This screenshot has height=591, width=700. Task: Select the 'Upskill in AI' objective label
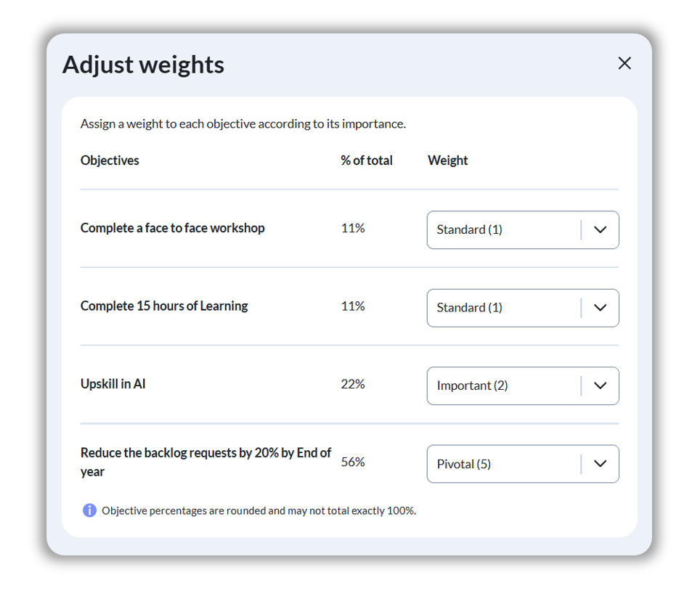click(x=113, y=384)
